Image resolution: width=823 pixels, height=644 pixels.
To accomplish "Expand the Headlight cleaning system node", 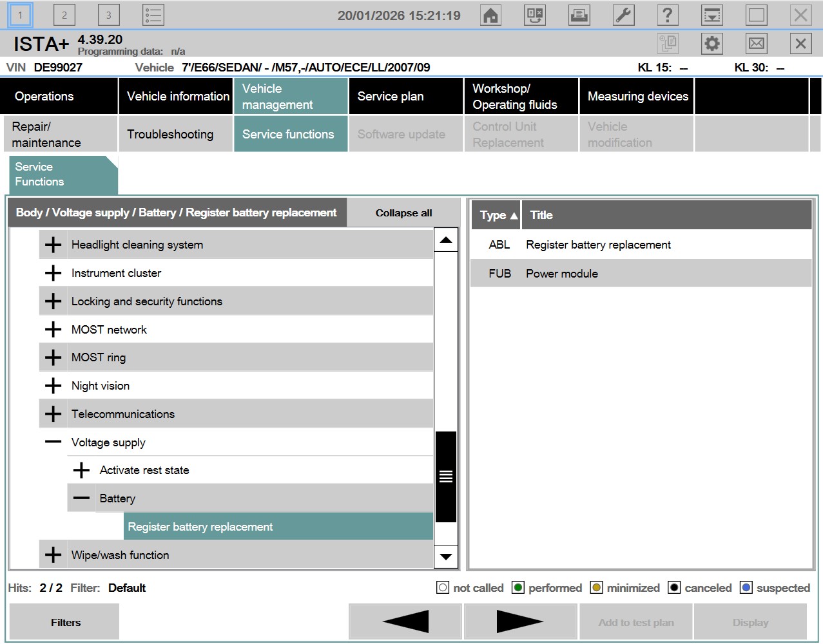I will 53,245.
